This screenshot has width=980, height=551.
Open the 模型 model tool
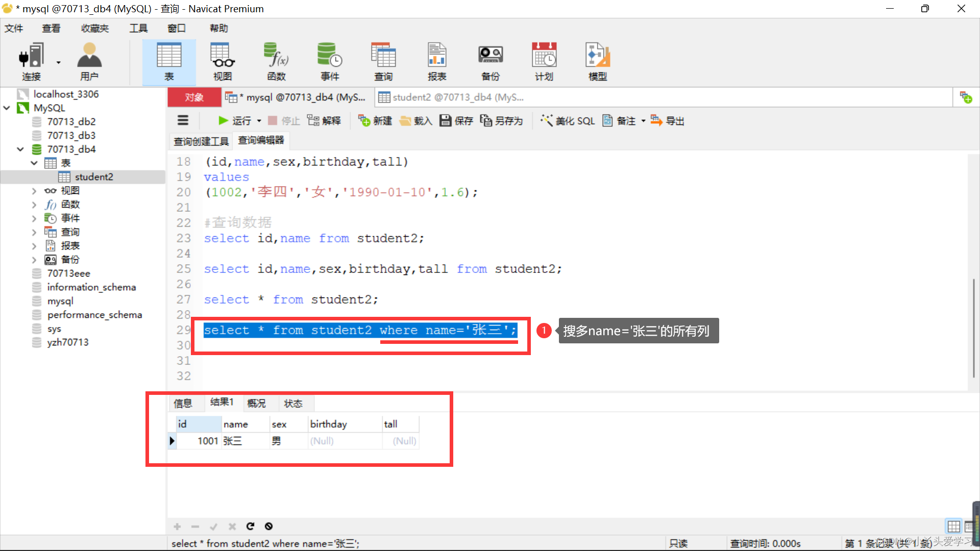point(598,62)
